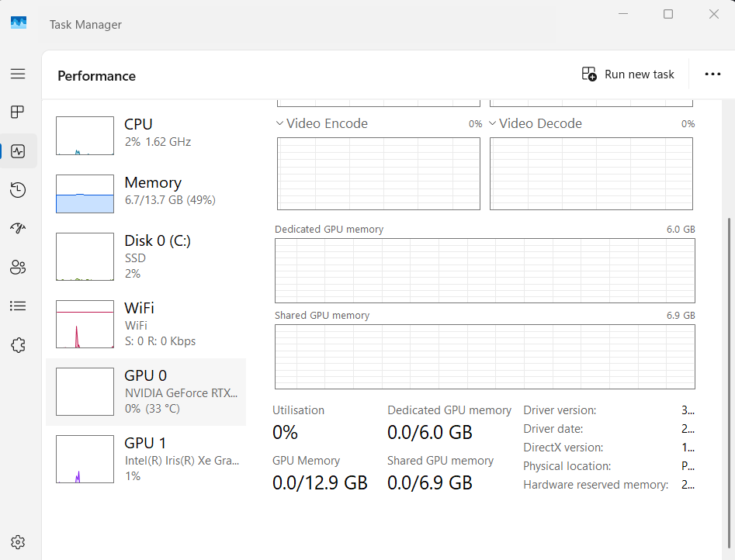Image resolution: width=735 pixels, height=560 pixels.
Task: Select NVIDIA GeForce RTX GPU 0 label
Action: (x=181, y=392)
